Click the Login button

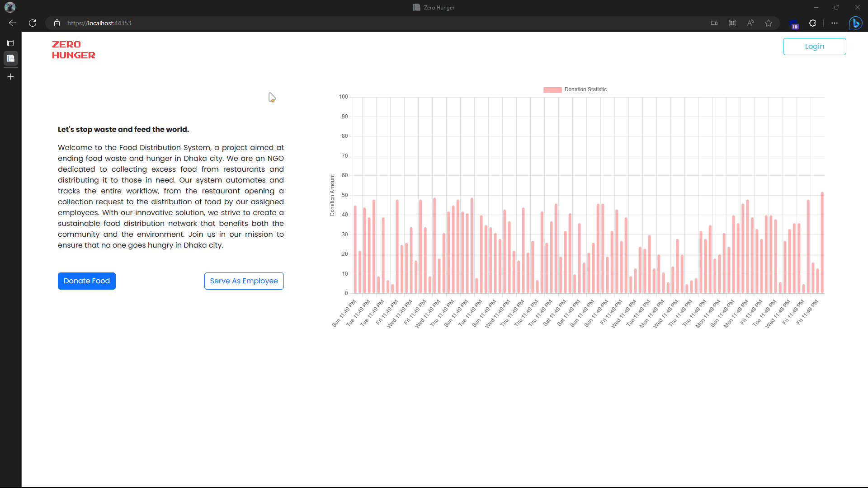[x=814, y=47]
